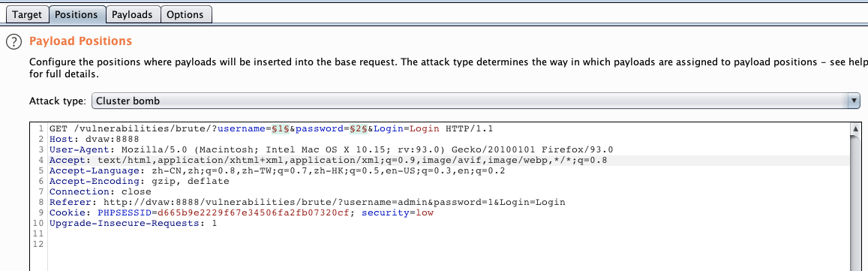868x271 pixels.
Task: Click the User-Agent header line
Action: click(x=331, y=149)
